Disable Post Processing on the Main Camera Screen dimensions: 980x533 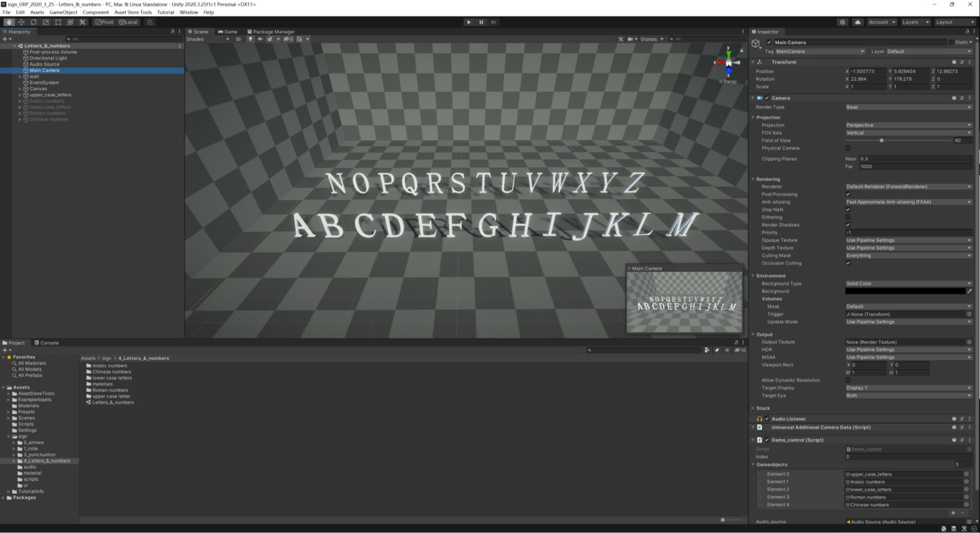[x=848, y=194]
